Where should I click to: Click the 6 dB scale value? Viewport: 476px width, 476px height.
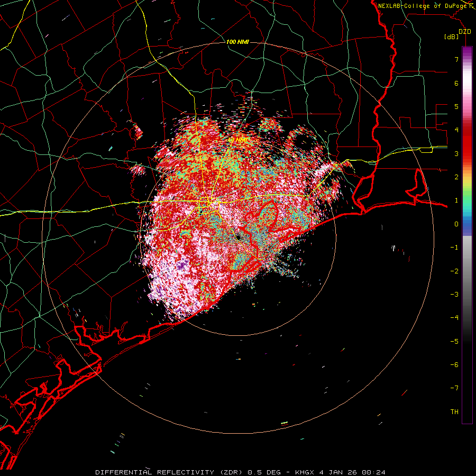pyautogui.click(x=456, y=83)
